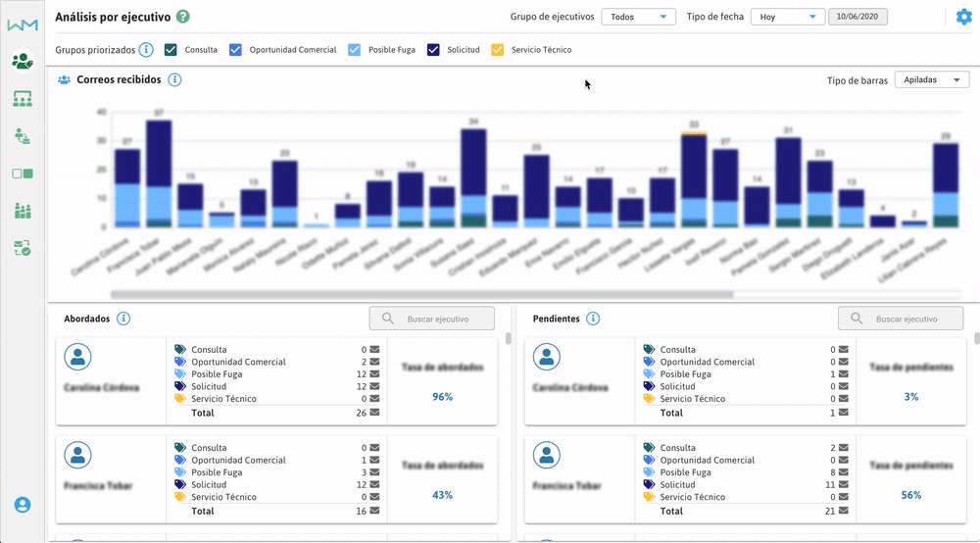Toggle the Oportunidad Comercial checkbox

235,50
